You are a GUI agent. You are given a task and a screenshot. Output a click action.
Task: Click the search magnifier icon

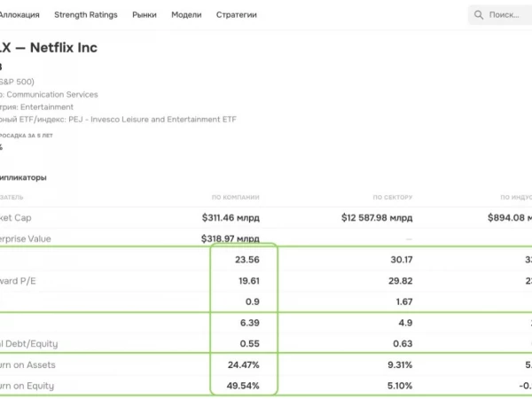479,15
